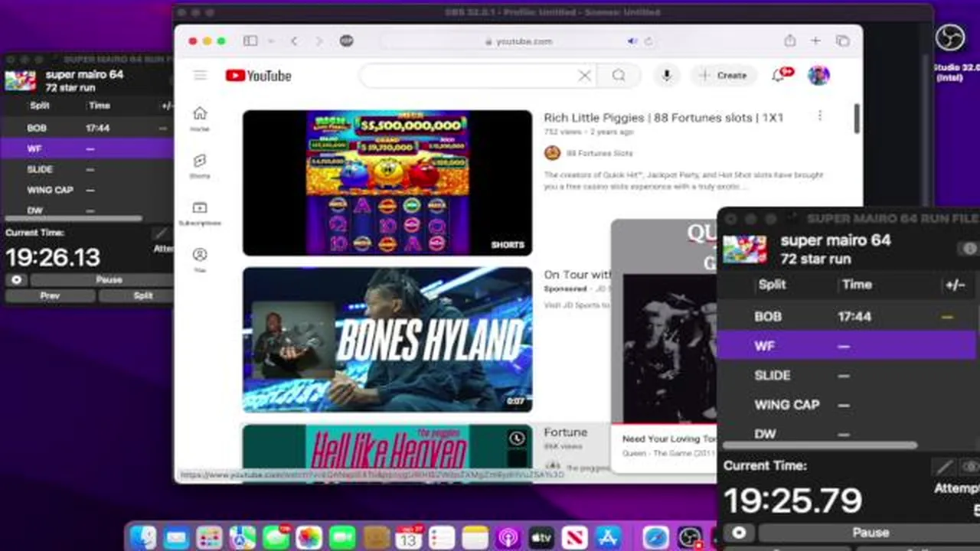The image size is (980, 551).
Task: Click Prev in the left timer window
Action: (x=50, y=295)
